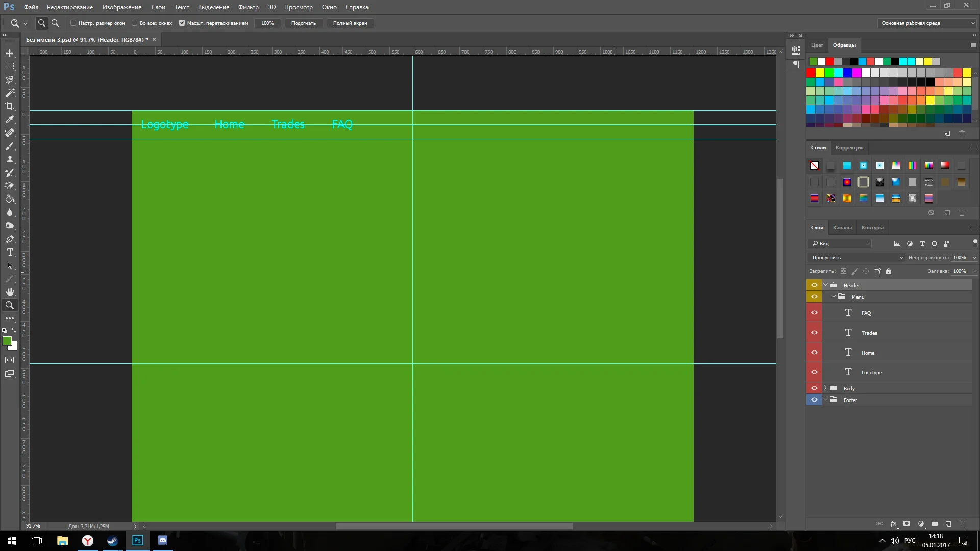Create a new layer group
This screenshot has height=551, width=980.
pos(935,524)
